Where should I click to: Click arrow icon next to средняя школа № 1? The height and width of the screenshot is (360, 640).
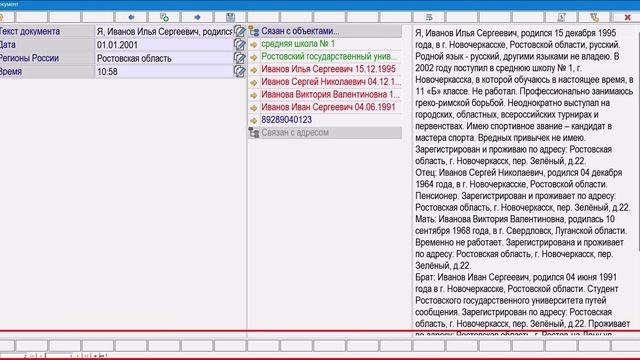(x=254, y=44)
